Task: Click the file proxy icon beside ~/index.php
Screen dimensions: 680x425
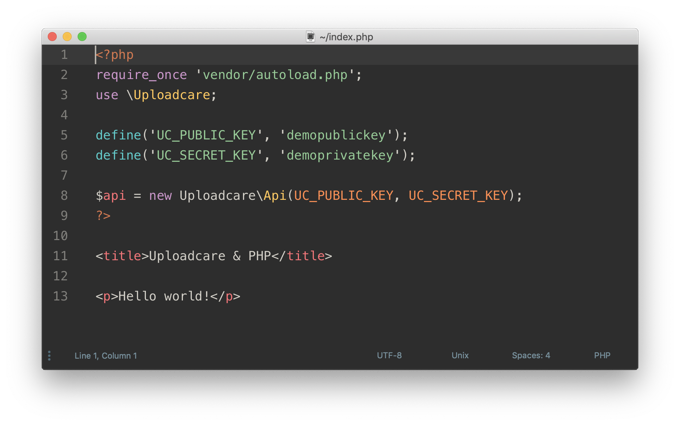Action: pos(310,37)
